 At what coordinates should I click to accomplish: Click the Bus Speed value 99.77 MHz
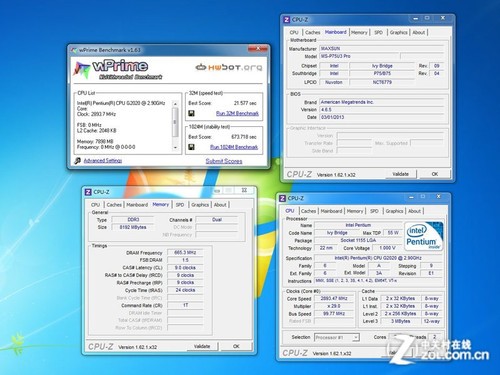click(x=334, y=314)
